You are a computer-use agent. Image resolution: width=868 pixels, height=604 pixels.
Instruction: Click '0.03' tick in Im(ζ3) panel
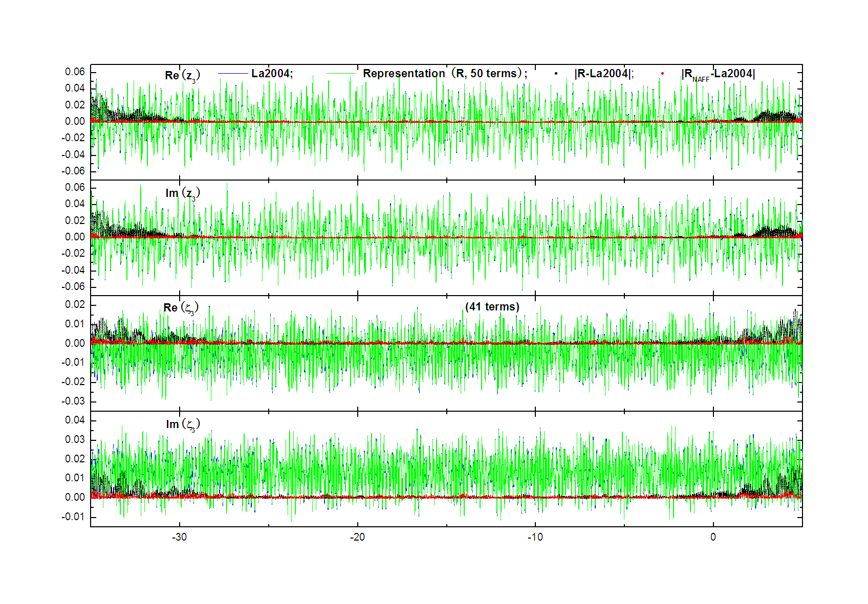pyautogui.click(x=75, y=440)
